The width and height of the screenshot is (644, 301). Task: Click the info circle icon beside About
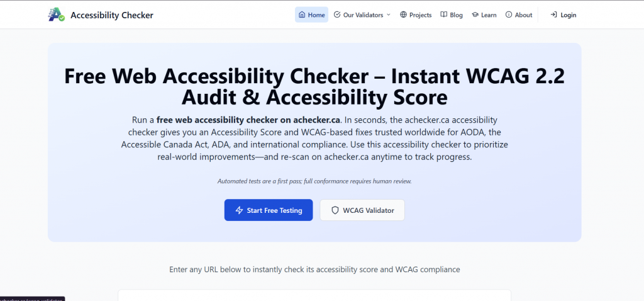tap(509, 14)
